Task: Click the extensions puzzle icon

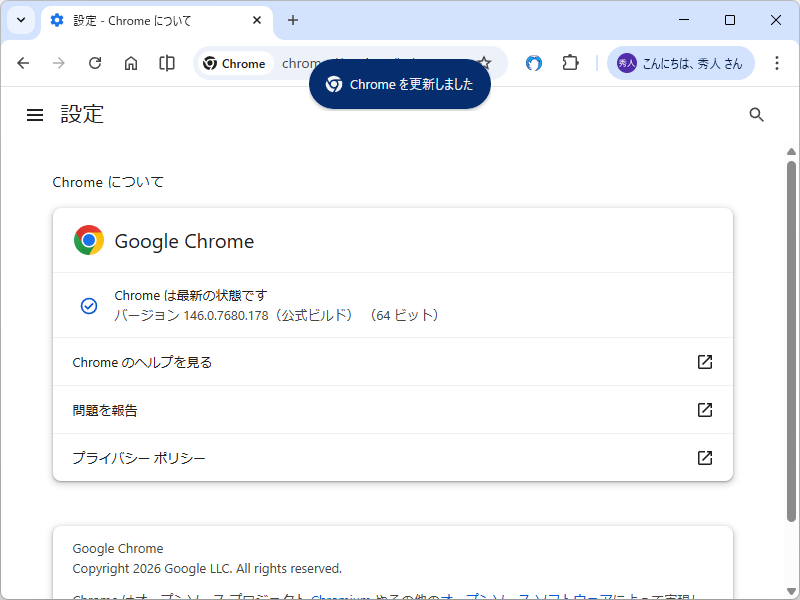Action: coord(570,62)
